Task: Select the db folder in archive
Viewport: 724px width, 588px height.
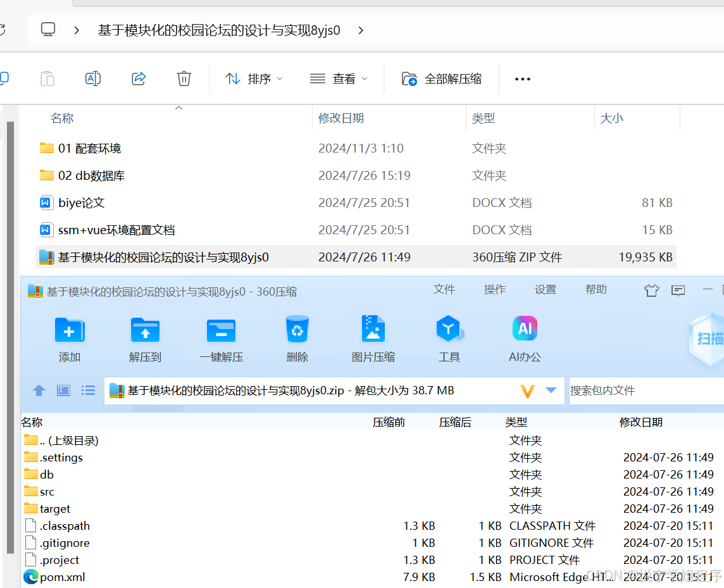Action: pos(39,474)
